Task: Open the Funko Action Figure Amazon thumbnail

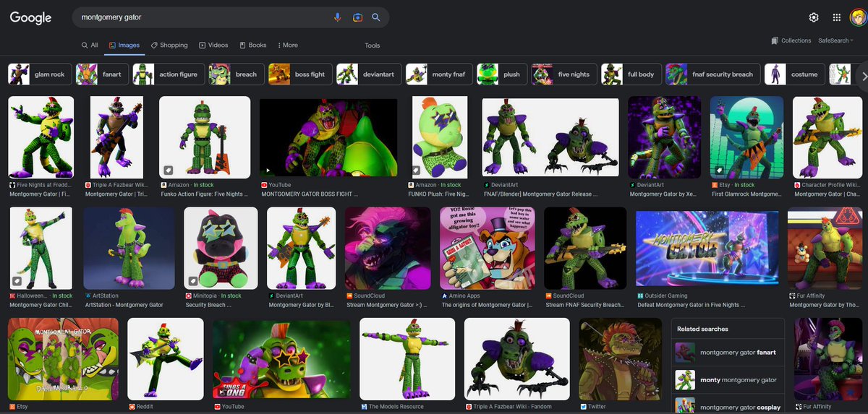Action: click(x=204, y=137)
